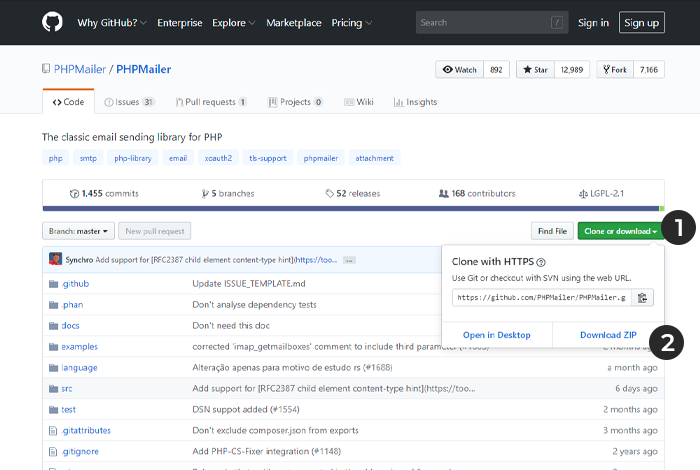Click the src folder icon
This screenshot has height=470, width=700.
[54, 389]
